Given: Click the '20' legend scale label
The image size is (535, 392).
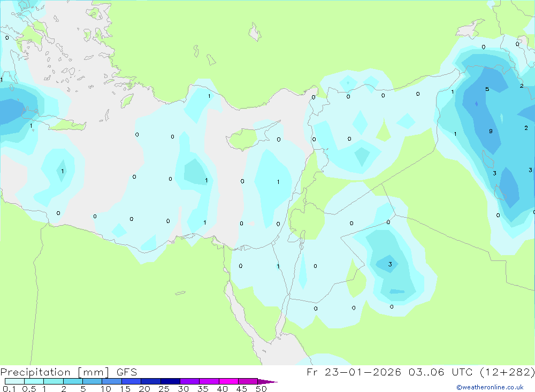Looking at the screenshot, I should tap(144, 389).
